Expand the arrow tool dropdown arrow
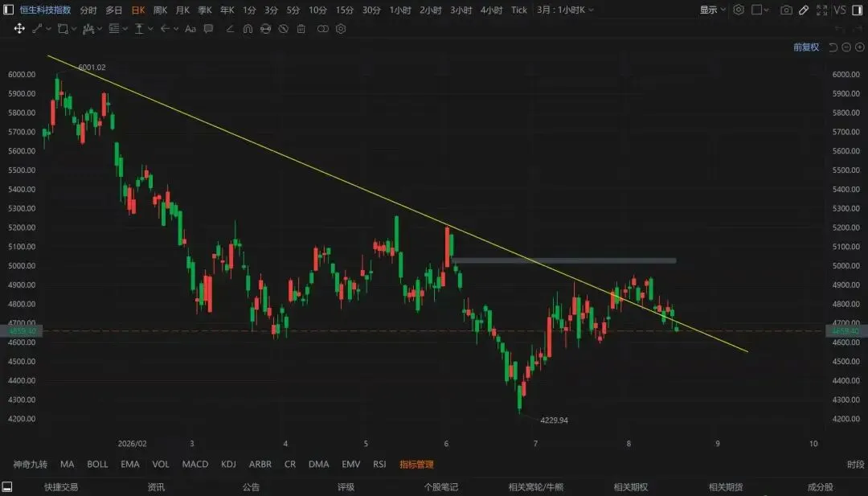The height and width of the screenshot is (496, 868). 176,29
